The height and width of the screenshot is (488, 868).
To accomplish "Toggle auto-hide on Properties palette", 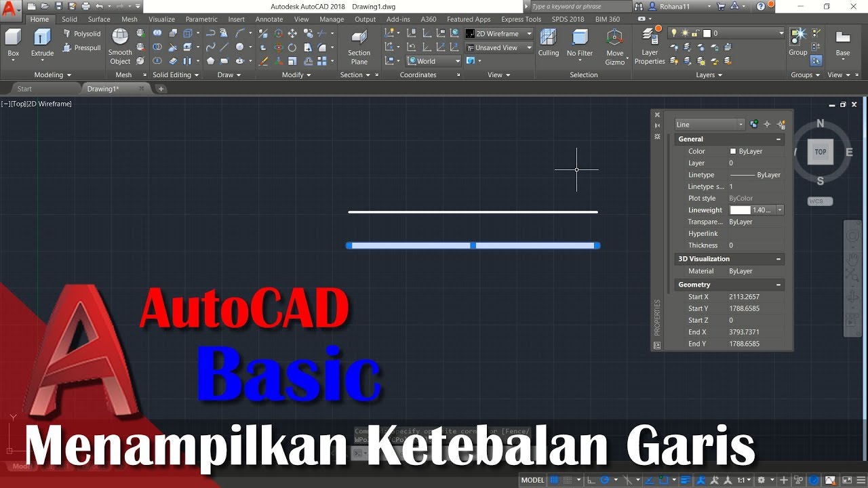I will (657, 125).
